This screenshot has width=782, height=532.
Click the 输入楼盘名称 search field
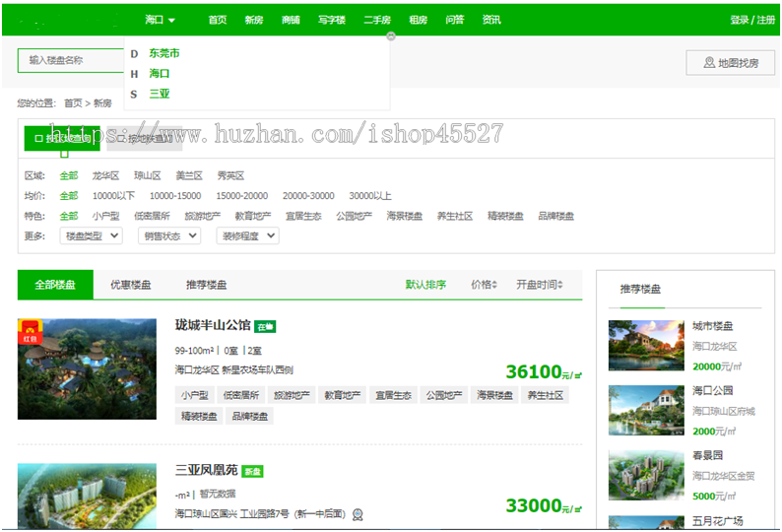click(x=71, y=60)
